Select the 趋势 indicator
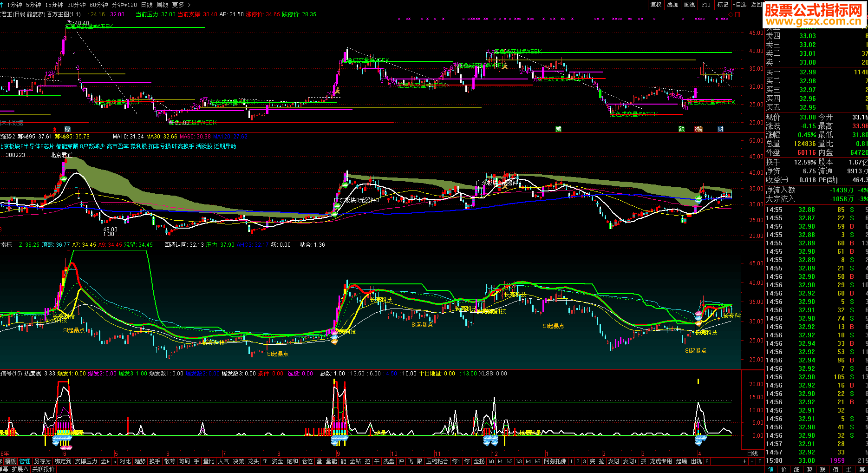868x473 pixels. tap(140, 461)
